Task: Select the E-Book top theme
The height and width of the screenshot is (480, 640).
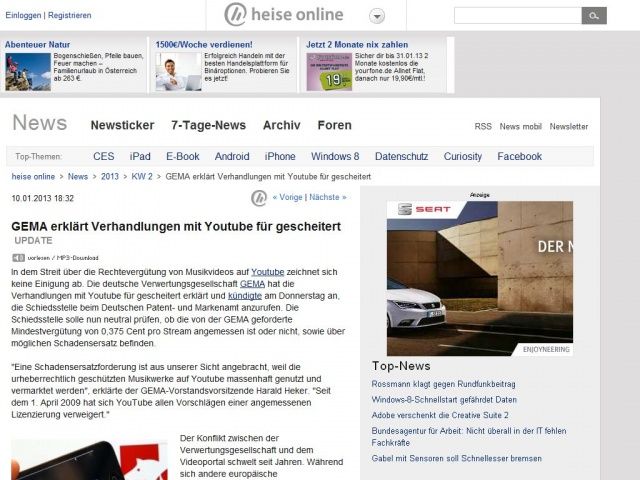Action: 182,156
